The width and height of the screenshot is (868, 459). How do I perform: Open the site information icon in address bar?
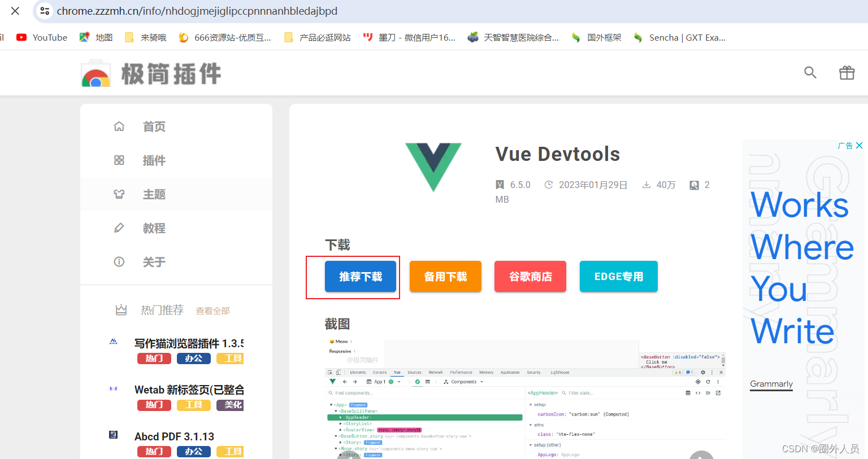pyautogui.click(x=45, y=11)
